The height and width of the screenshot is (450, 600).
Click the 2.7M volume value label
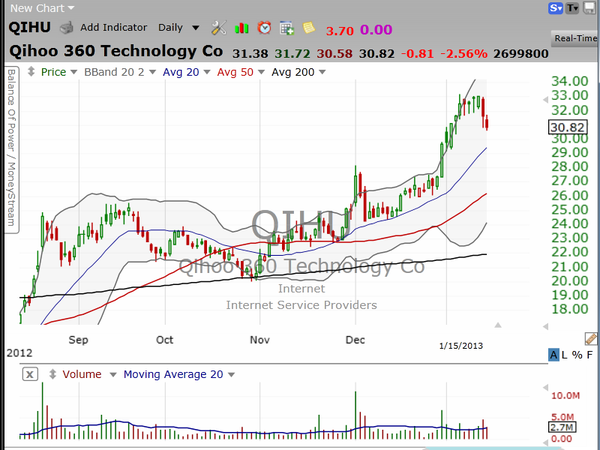562,427
